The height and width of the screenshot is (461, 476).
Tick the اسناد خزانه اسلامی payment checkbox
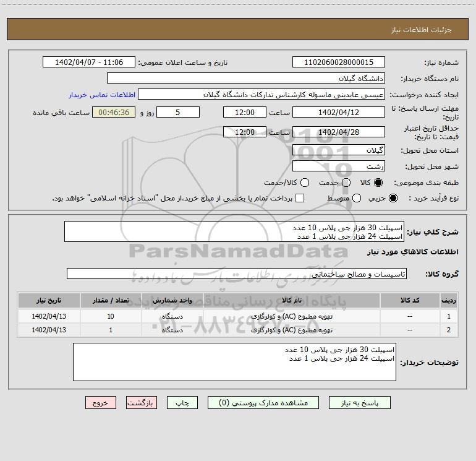coord(300,198)
